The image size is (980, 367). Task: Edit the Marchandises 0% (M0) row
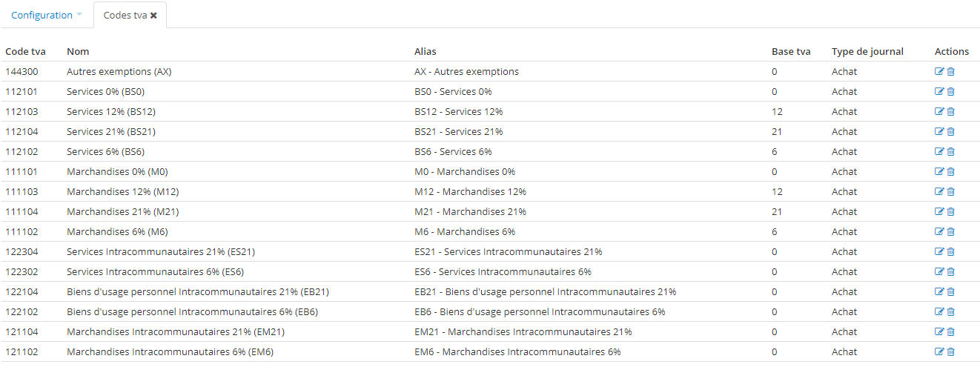939,172
